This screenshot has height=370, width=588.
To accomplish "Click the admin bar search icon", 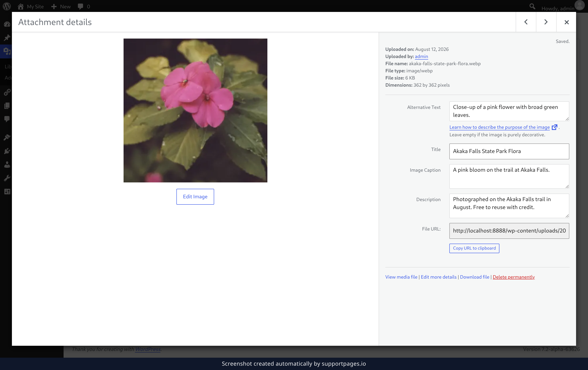I will tap(532, 6).
